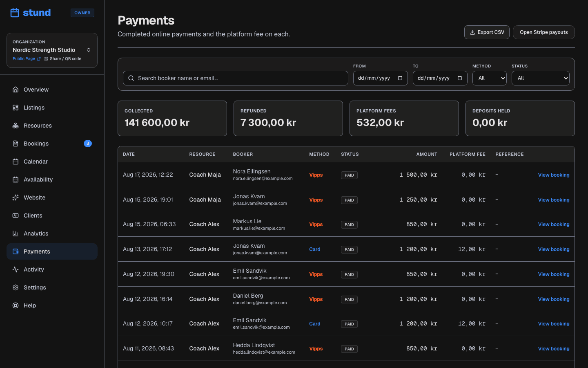Viewport: 588px width, 368px height.
Task: Navigate to Resources section
Action: 52,126
